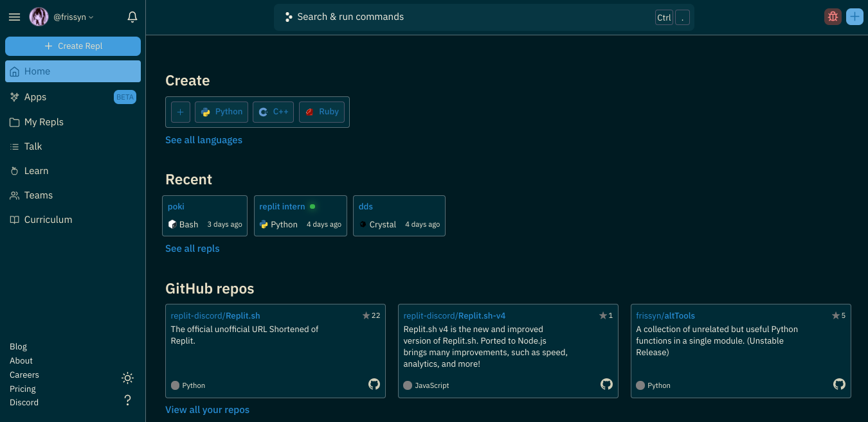Click the help question mark icon
Viewport: 868px width, 422px height.
pyautogui.click(x=127, y=400)
